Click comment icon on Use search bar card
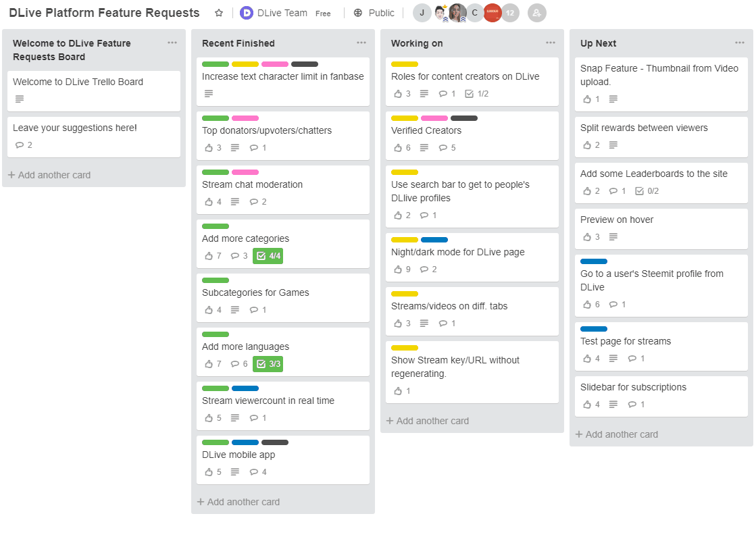The image size is (756, 539). pyautogui.click(x=424, y=215)
